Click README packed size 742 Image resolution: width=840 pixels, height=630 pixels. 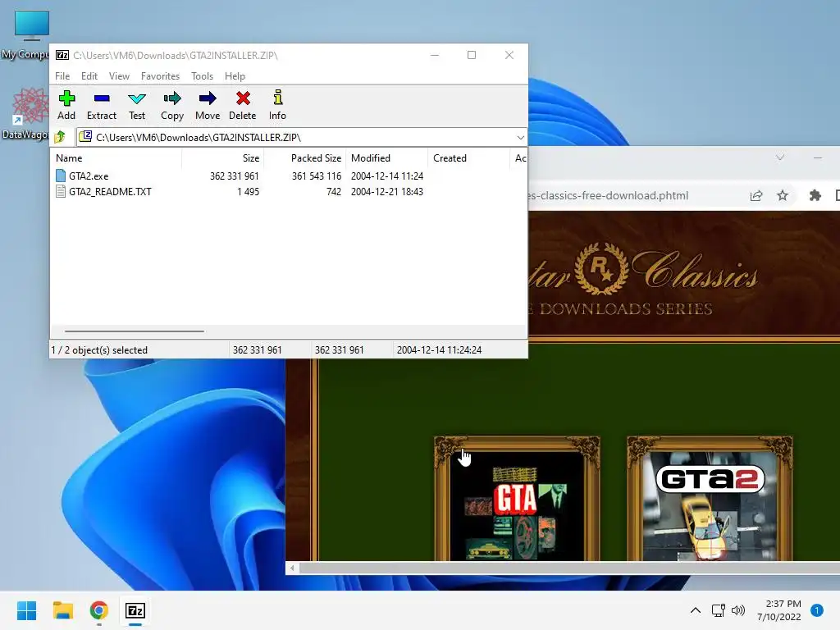334,191
